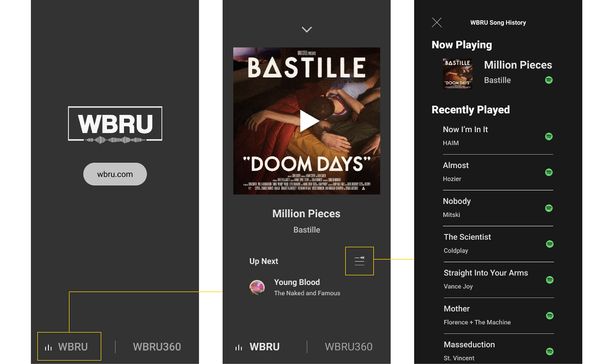Image resolution: width=613 pixels, height=364 pixels.
Task: Click the Florence + The Machine artist name
Action: pos(477,322)
